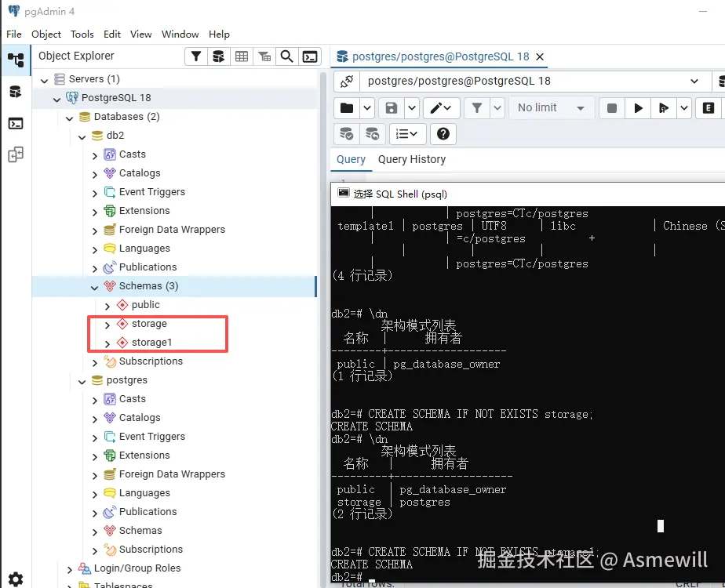Switch to the Query History tab
Image resolution: width=725 pixels, height=588 pixels.
coord(412,159)
